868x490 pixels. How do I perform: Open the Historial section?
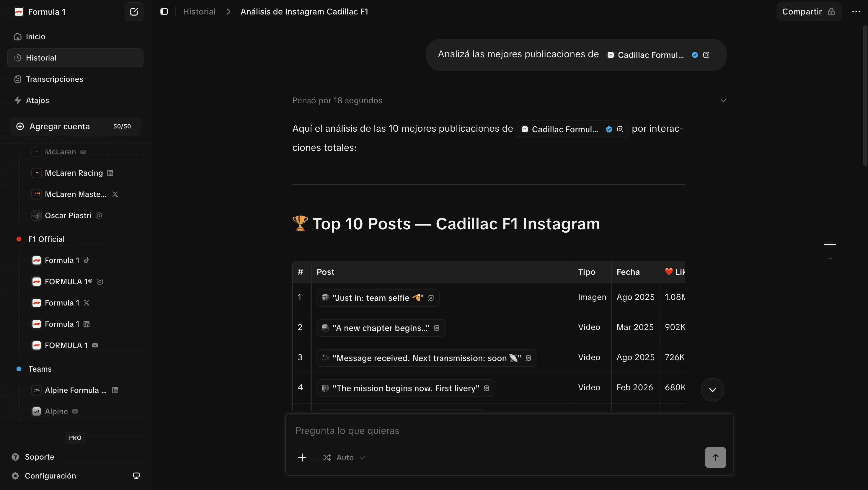tap(75, 58)
